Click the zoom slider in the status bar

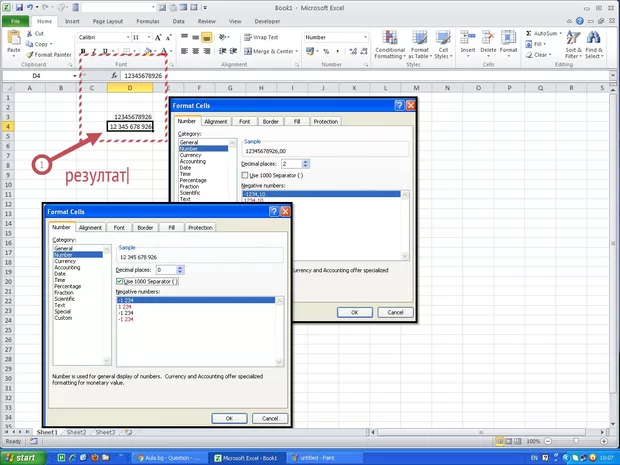pos(576,441)
